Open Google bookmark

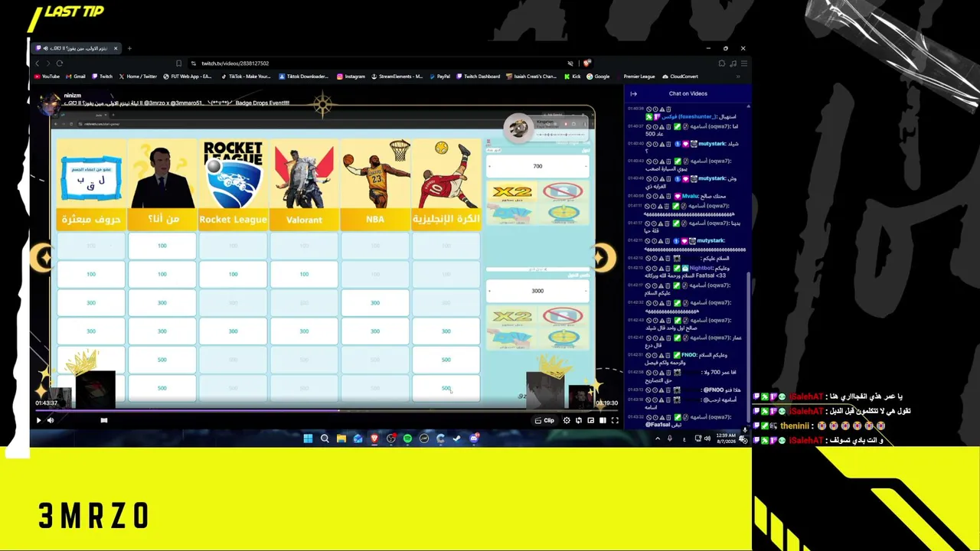pos(598,77)
